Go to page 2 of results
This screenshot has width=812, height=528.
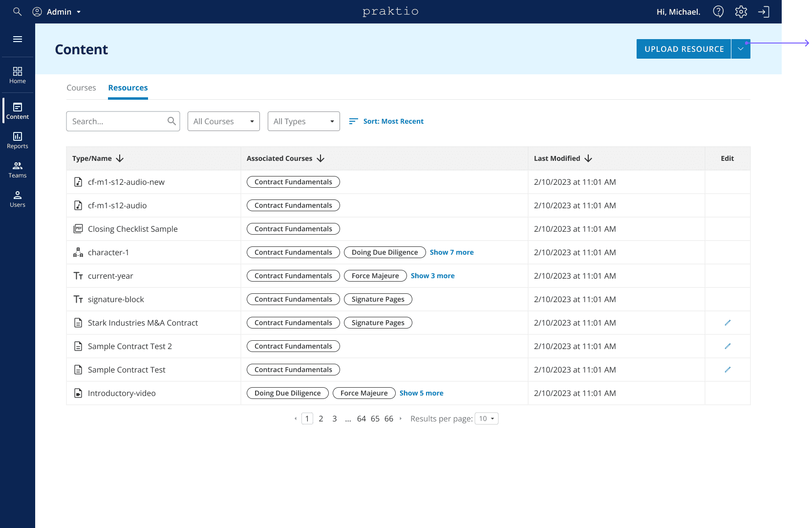[x=321, y=418]
